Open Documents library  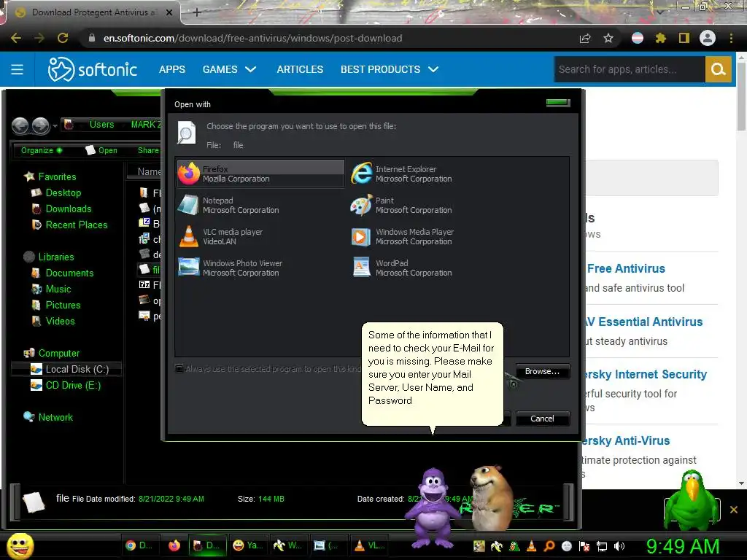pyautogui.click(x=69, y=273)
